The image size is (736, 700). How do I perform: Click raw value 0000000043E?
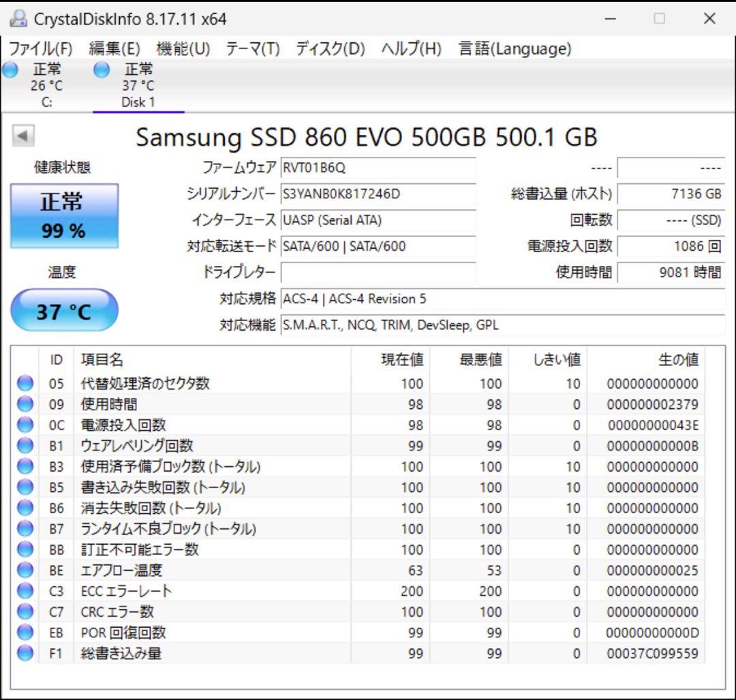click(x=653, y=425)
